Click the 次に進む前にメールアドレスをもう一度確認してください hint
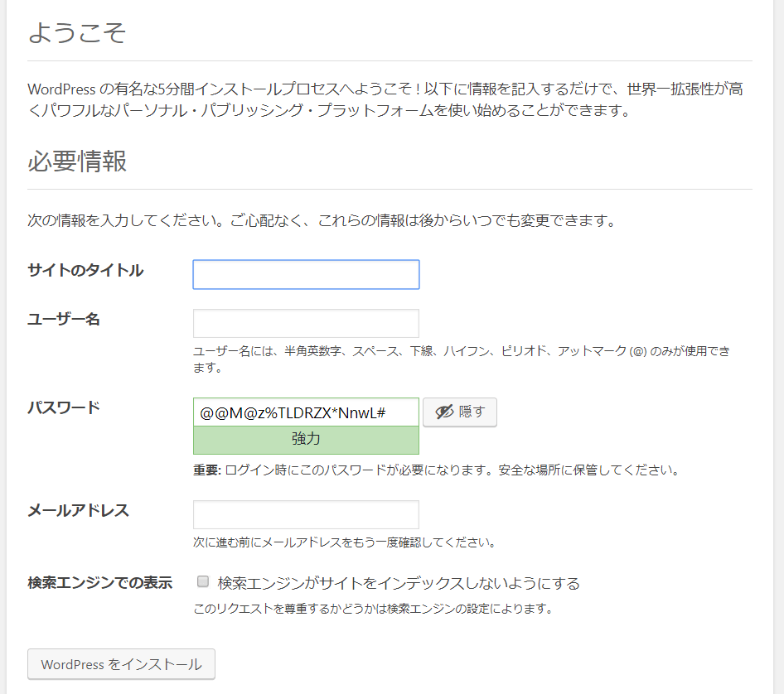This screenshot has width=784, height=694. point(345,542)
